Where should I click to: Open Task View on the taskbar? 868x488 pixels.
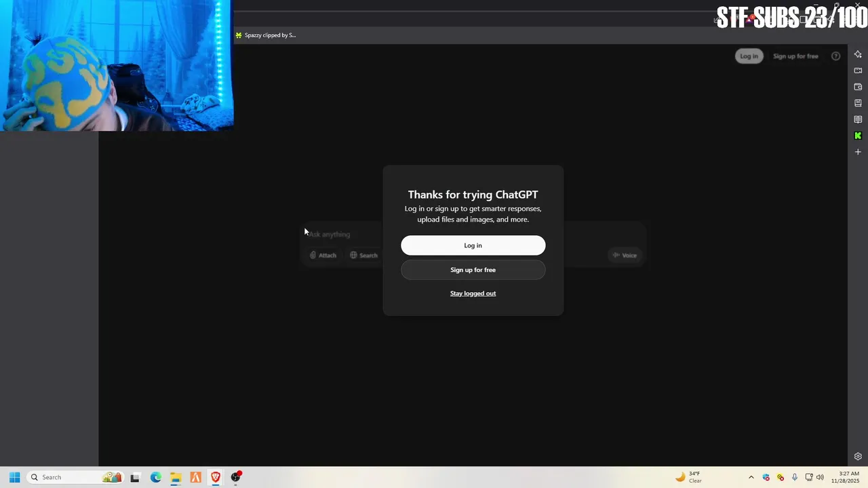[135, 477]
